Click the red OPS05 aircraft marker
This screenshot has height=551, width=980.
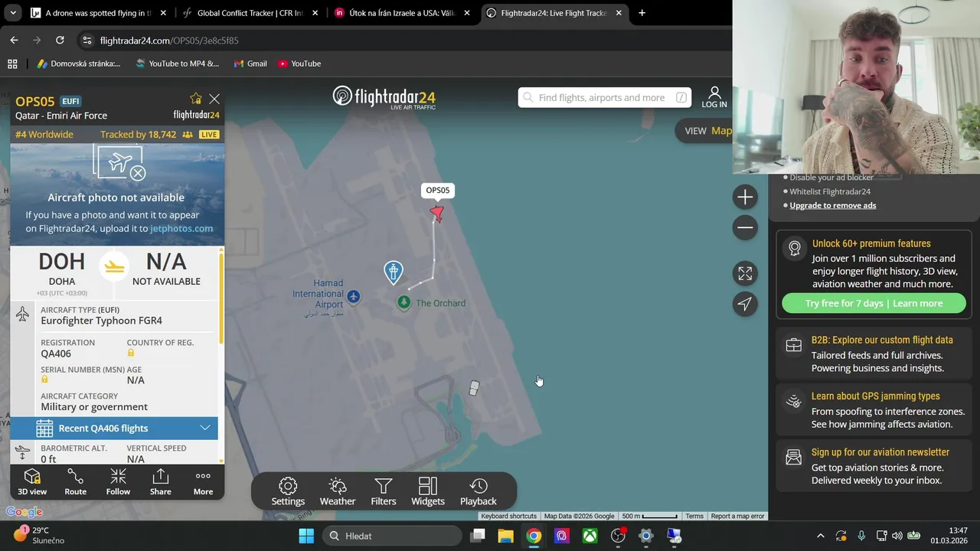[x=437, y=214]
